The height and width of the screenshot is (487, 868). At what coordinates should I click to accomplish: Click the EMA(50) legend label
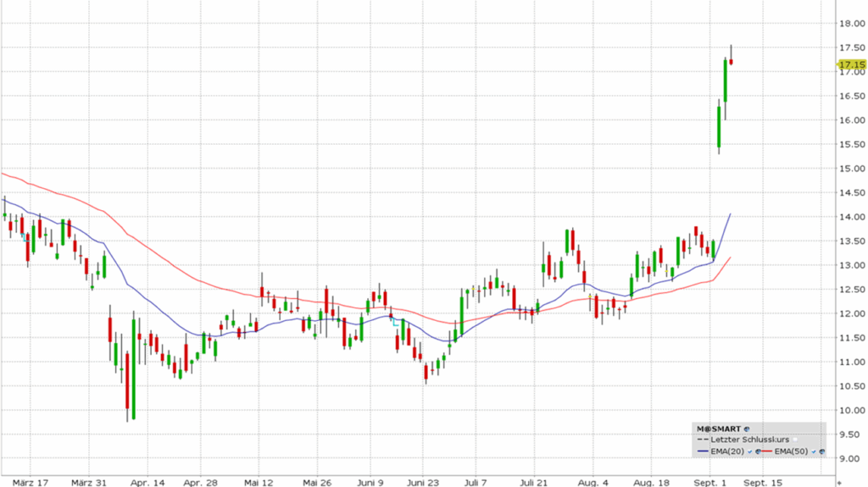[791, 451]
